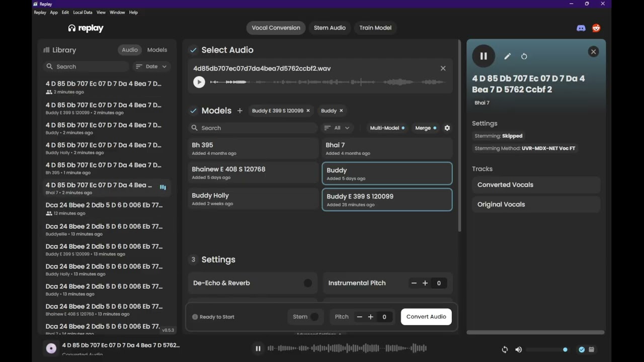The image size is (644, 362).
Task: Seek within the bottom player waveform
Action: 347,348
